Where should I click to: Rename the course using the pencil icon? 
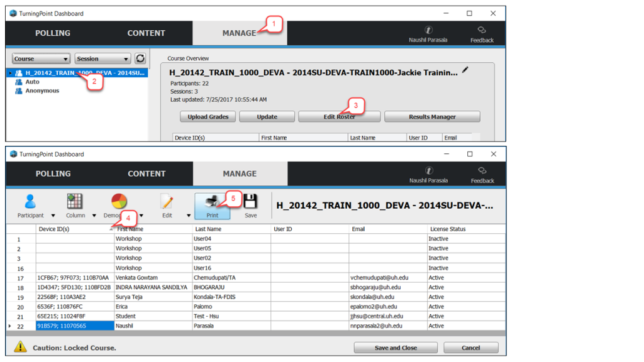(x=464, y=71)
